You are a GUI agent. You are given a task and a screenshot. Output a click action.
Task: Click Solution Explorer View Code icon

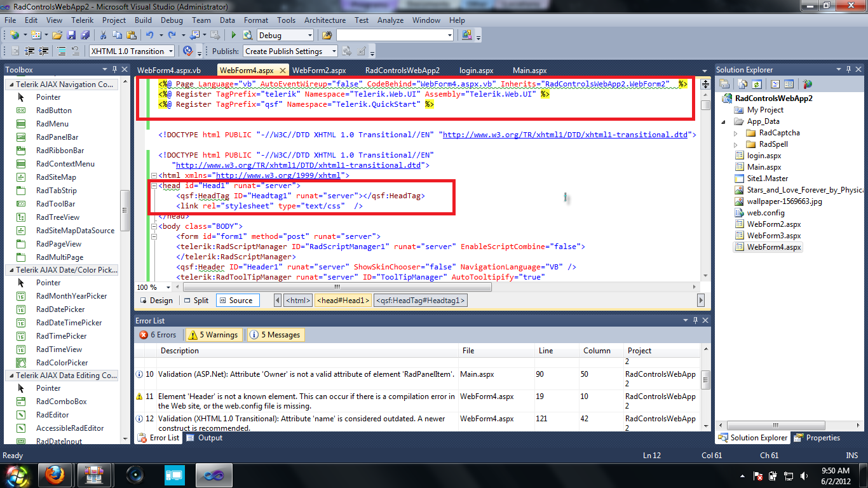(x=775, y=84)
